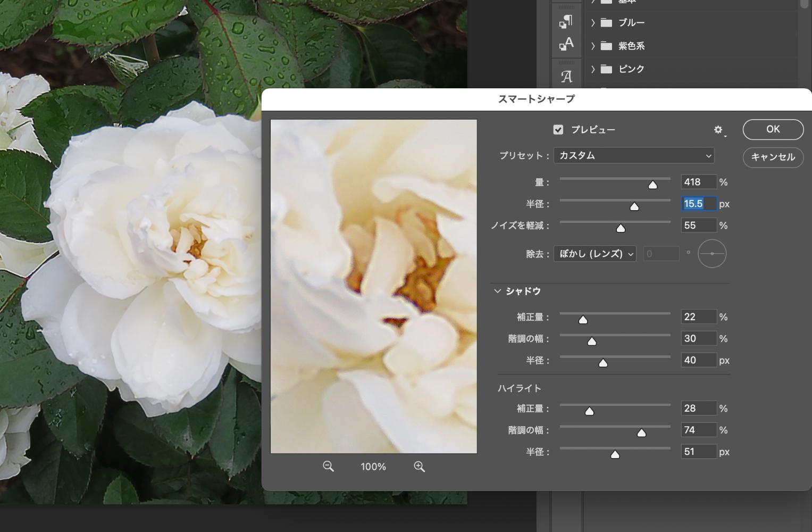Open the プリセット dropdown

pos(633,155)
